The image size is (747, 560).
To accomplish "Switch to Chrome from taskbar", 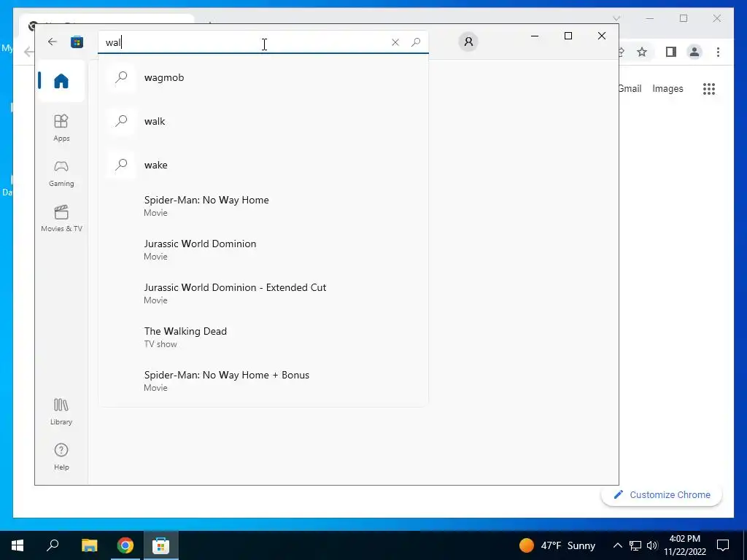I will pyautogui.click(x=125, y=545).
